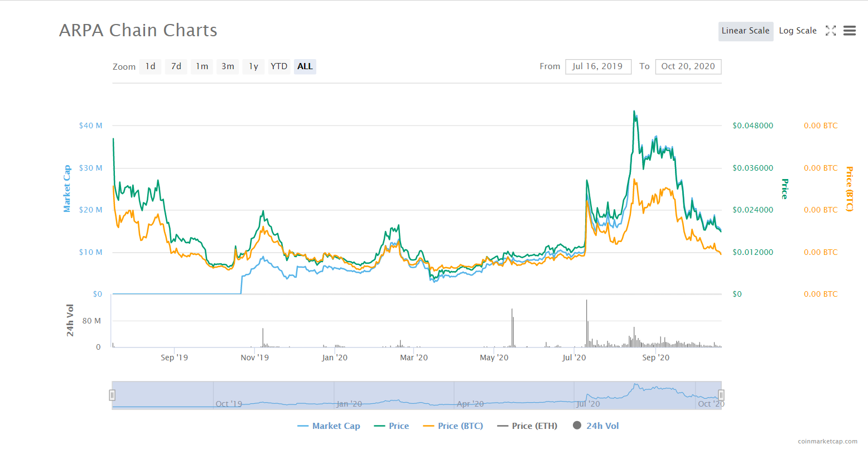Open the fullscreen chart view icon

(831, 31)
